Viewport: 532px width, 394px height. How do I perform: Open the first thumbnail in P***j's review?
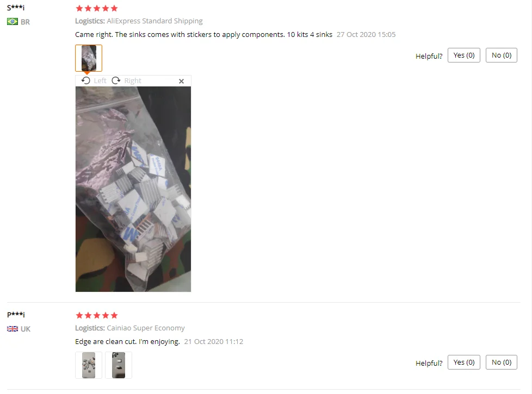(89, 365)
